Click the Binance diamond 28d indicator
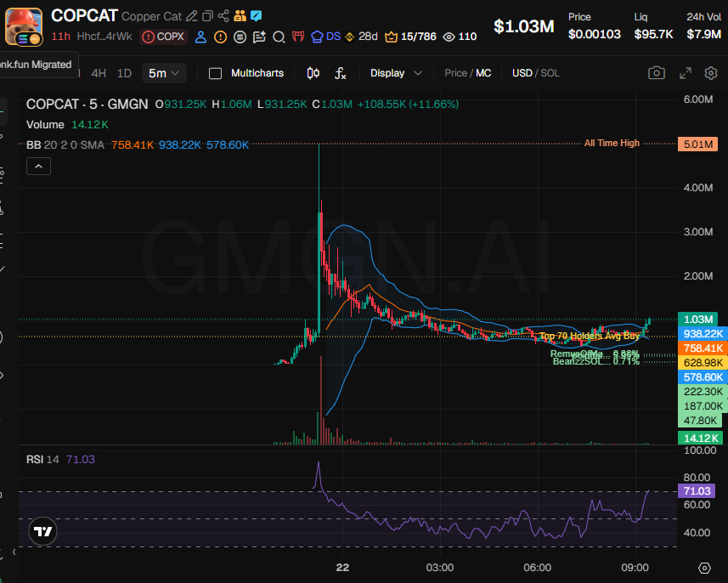The height and width of the screenshot is (583, 728). pyautogui.click(x=361, y=37)
